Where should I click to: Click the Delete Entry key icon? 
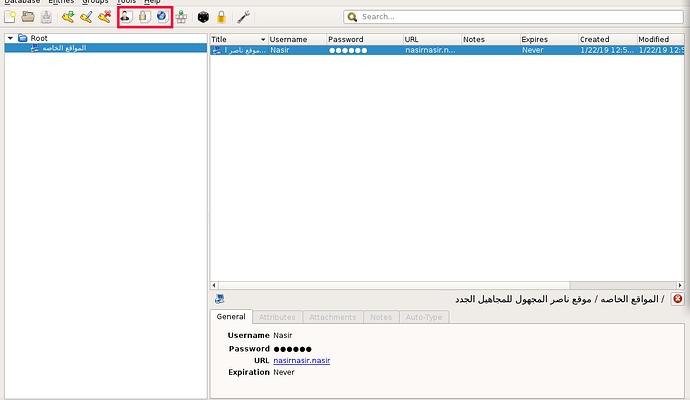(104, 17)
